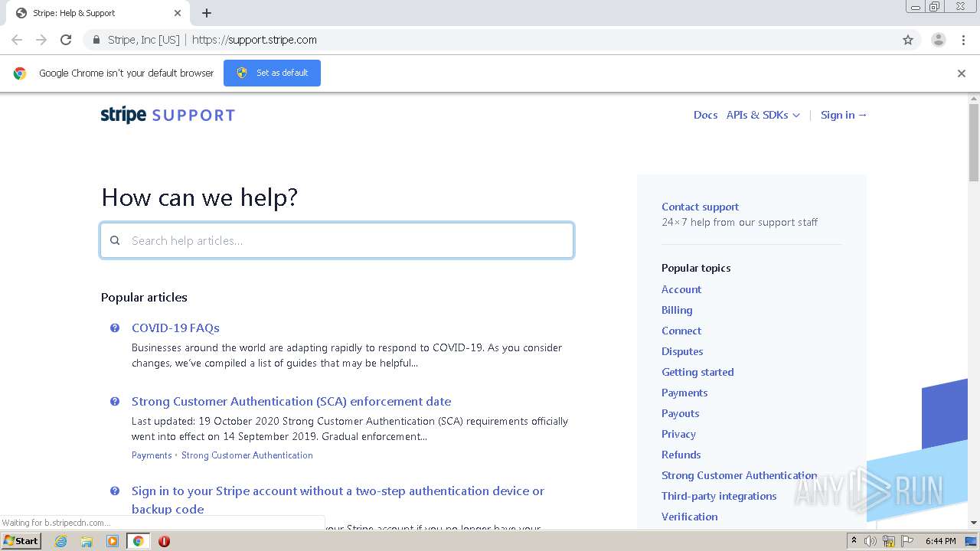Open the two-step authentication sign-in article
The image size is (980, 551).
click(x=338, y=500)
